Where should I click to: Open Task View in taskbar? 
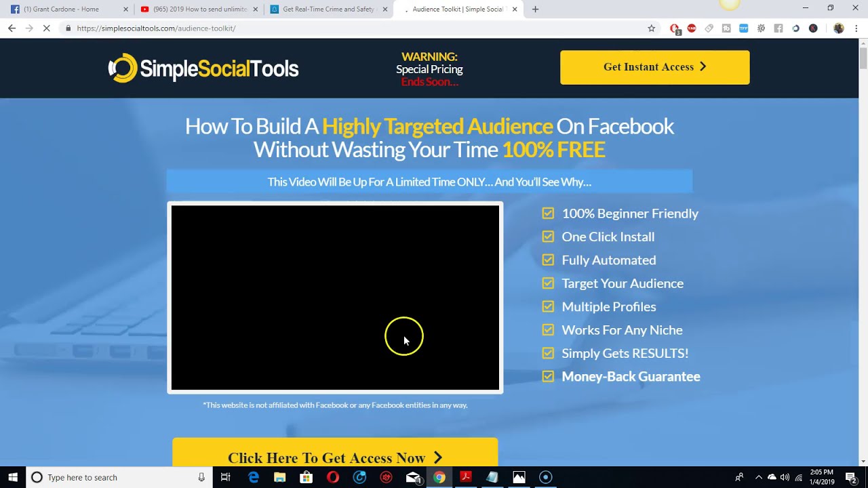(225, 477)
